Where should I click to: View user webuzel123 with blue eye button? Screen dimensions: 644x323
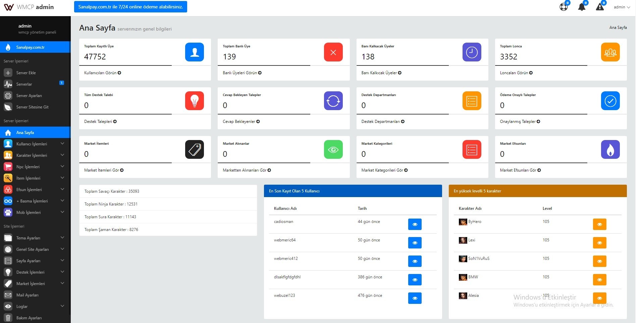[x=415, y=298]
